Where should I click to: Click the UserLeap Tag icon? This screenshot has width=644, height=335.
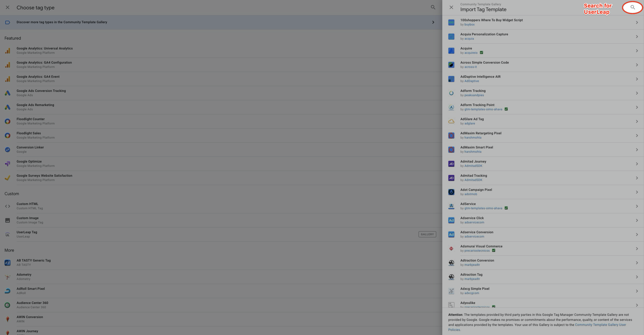pyautogui.click(x=8, y=235)
